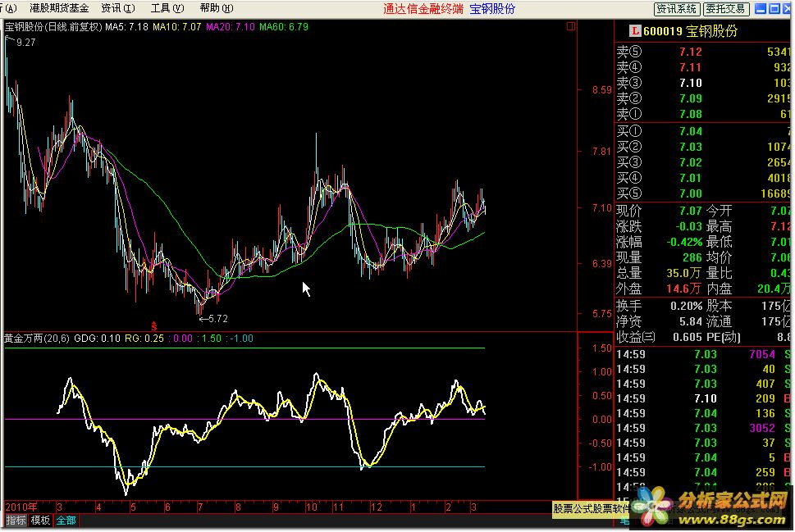Click the small red panel icon atop chart

click(x=571, y=26)
